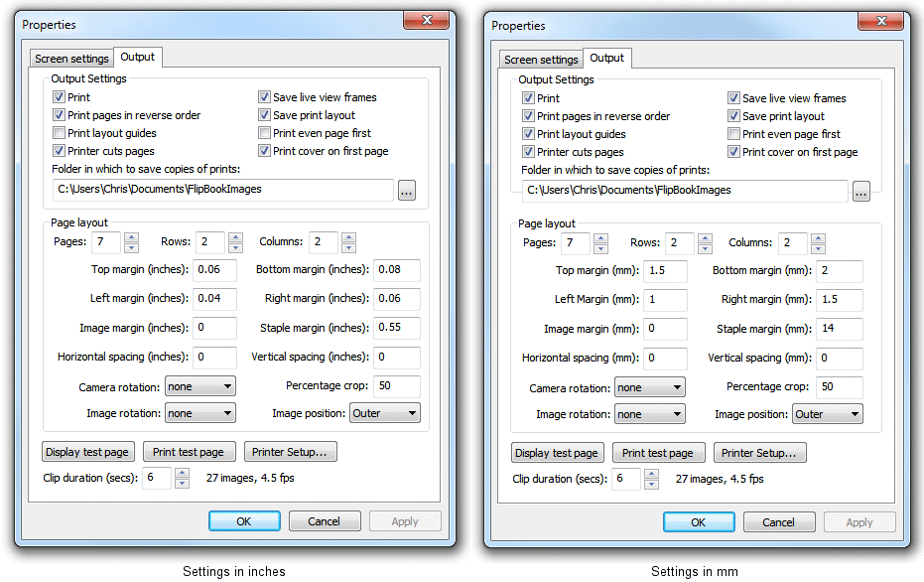This screenshot has height=582, width=924.
Task: Decrease Rows spinner in mm dialog
Action: tap(705, 249)
